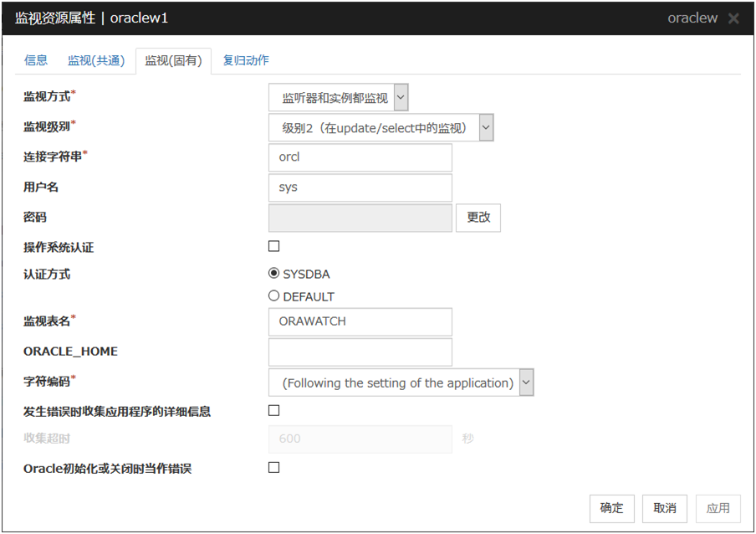Viewport: 756px width, 534px height.
Task: Close the oraclew1 properties dialog
Action: click(x=733, y=18)
